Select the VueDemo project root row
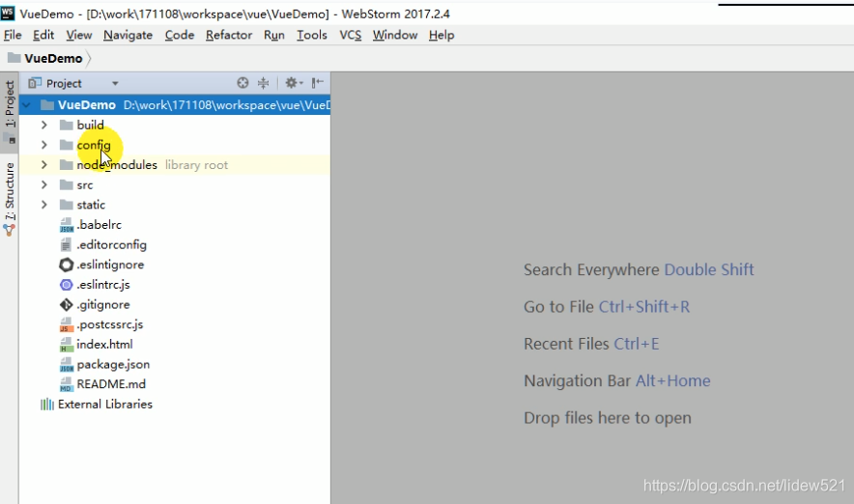This screenshot has width=854, height=504. [x=175, y=105]
